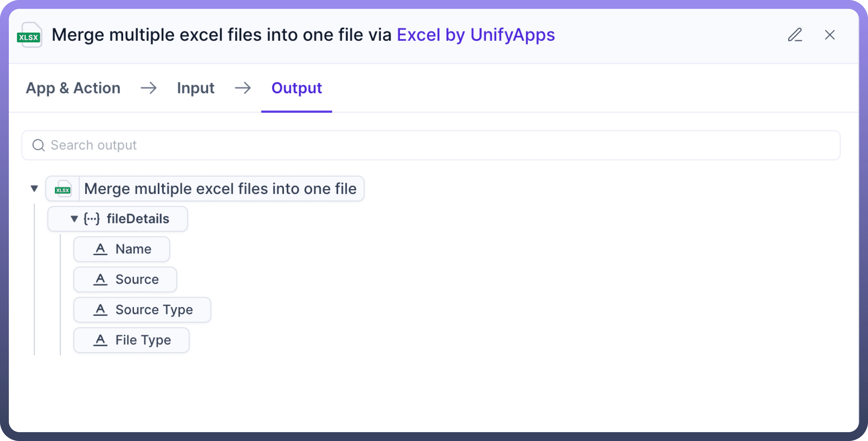Select the Output tab
Image resolution: width=868 pixels, height=441 pixels.
pyautogui.click(x=296, y=88)
